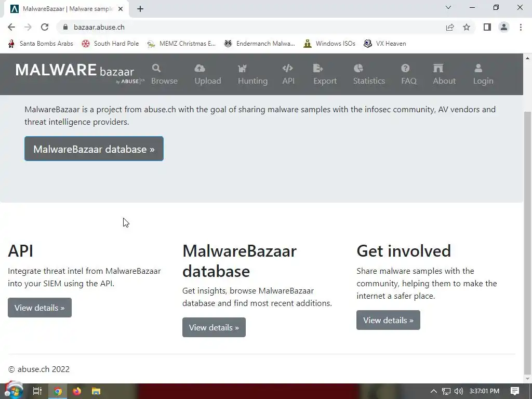
Task: Open File Explorer from the taskbar
Action: click(96, 391)
